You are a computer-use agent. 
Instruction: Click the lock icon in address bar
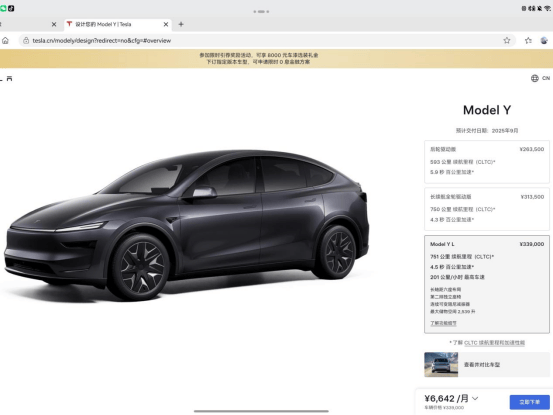(26, 41)
